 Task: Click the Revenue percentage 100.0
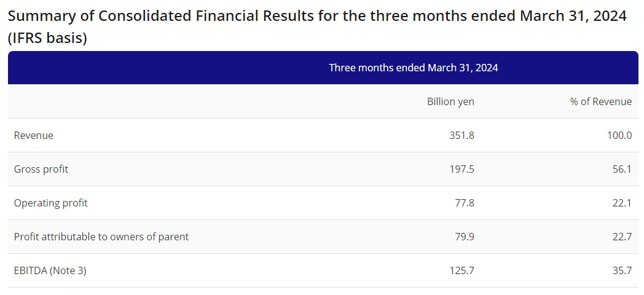click(619, 135)
